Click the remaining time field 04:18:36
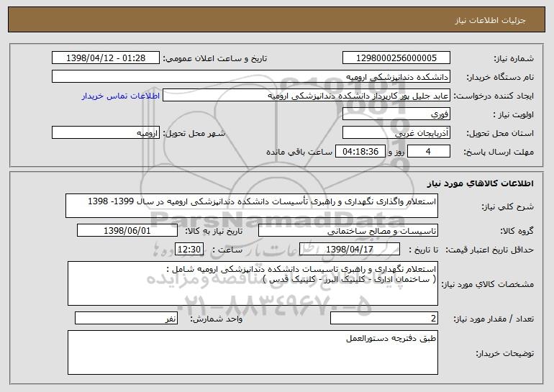Screen dimensions: 554x392 pos(360,151)
